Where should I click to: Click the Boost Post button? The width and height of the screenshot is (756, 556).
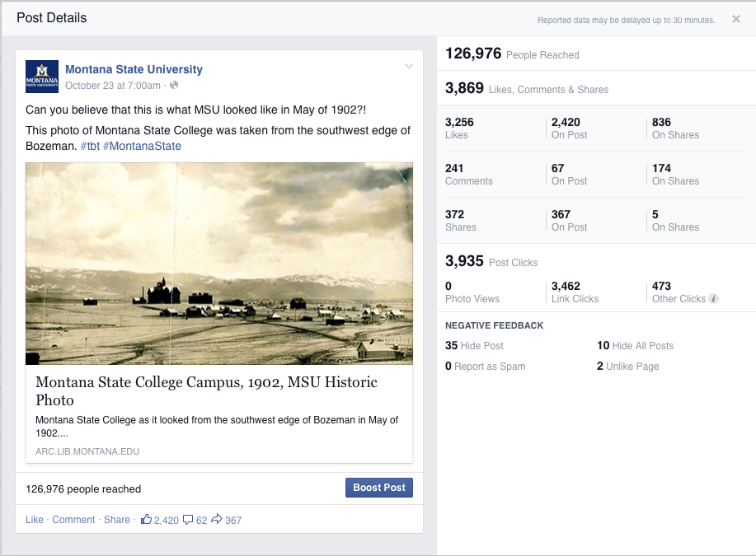coord(379,488)
